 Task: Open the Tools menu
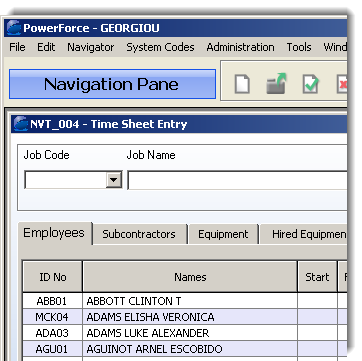point(299,47)
